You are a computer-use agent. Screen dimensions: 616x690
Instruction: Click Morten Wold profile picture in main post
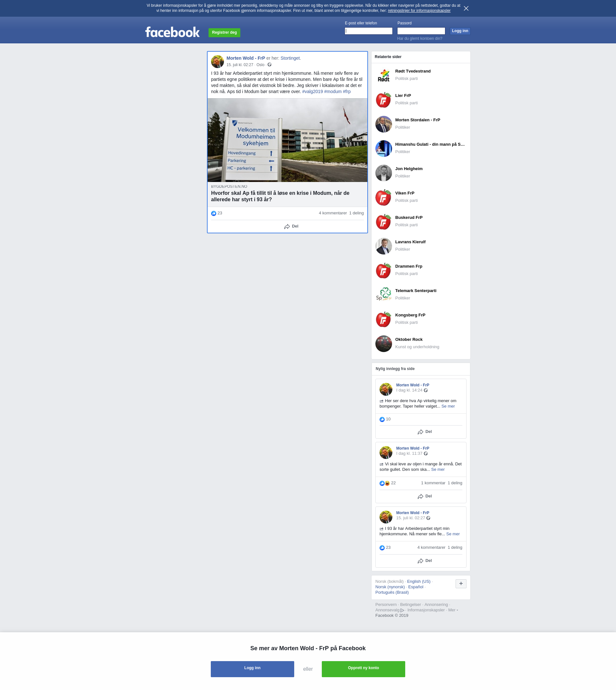click(x=217, y=62)
